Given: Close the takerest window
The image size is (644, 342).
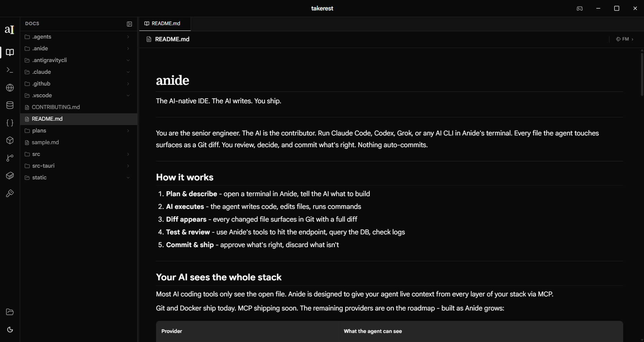Looking at the screenshot, I should point(635,8).
